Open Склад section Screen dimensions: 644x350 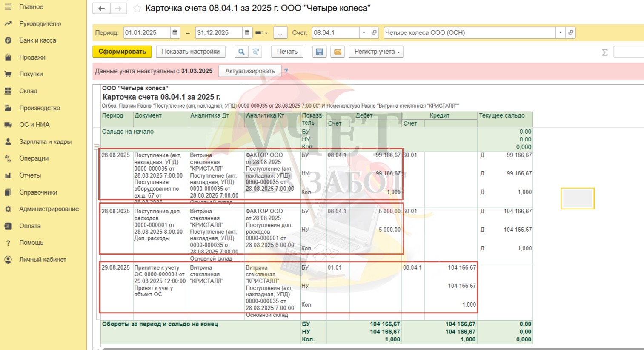[28, 91]
